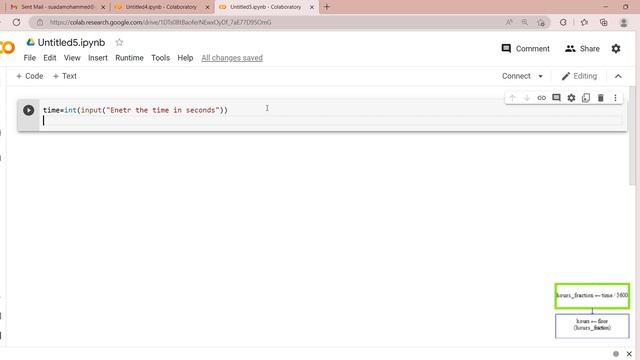Close the bottom status bar
This screenshot has height=360, width=640.
[x=629, y=354]
